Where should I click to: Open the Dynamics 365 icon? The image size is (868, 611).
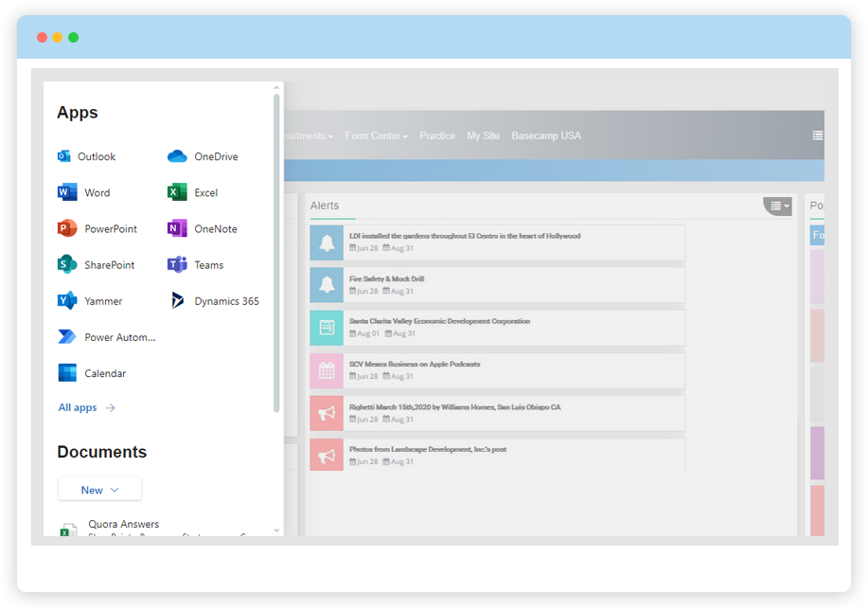[x=177, y=301]
